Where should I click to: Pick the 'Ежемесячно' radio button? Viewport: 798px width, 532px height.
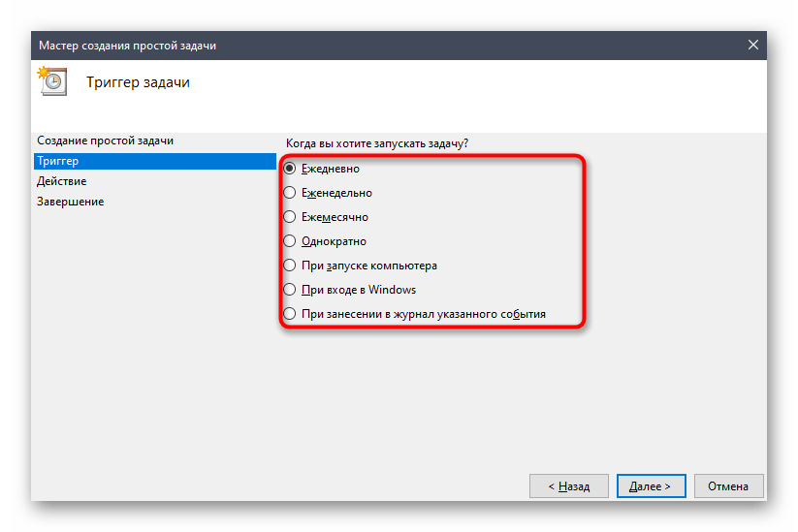click(x=290, y=217)
